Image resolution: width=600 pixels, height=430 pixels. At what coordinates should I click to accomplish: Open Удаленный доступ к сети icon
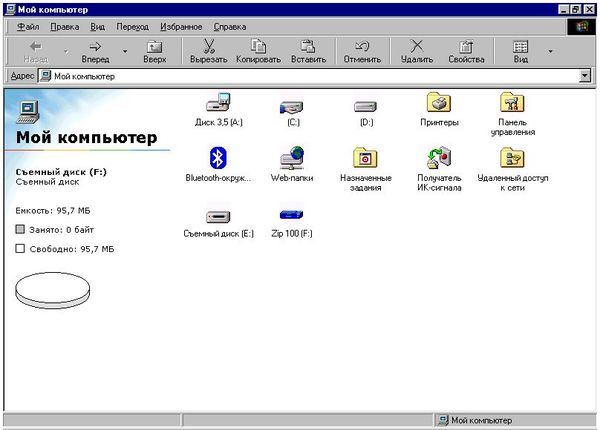[512, 158]
